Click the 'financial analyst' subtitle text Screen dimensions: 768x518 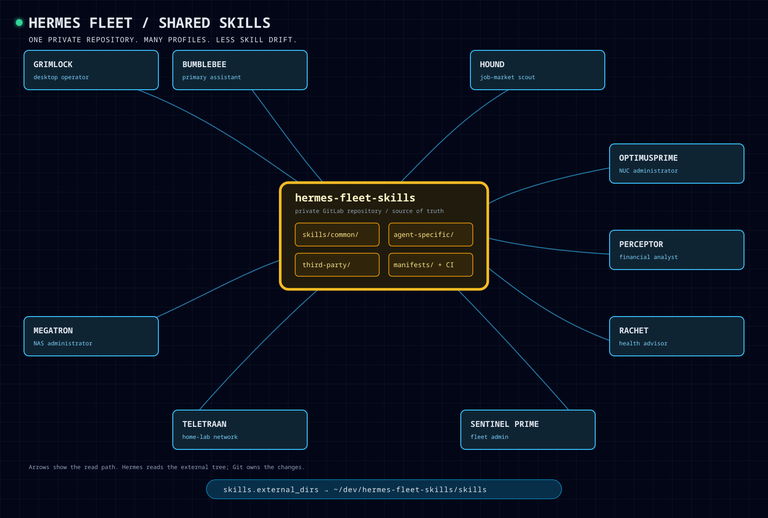coord(648,257)
